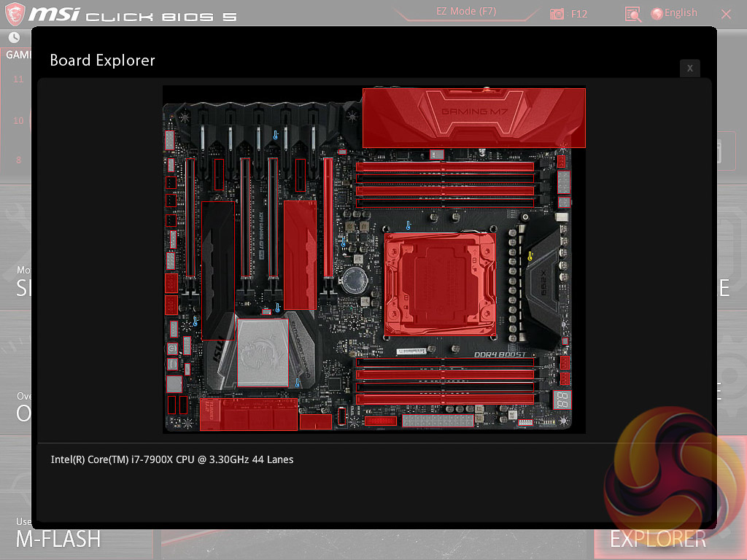
Task: Select the short PCIe x1 slot beside leftmost slot
Action: [219, 175]
